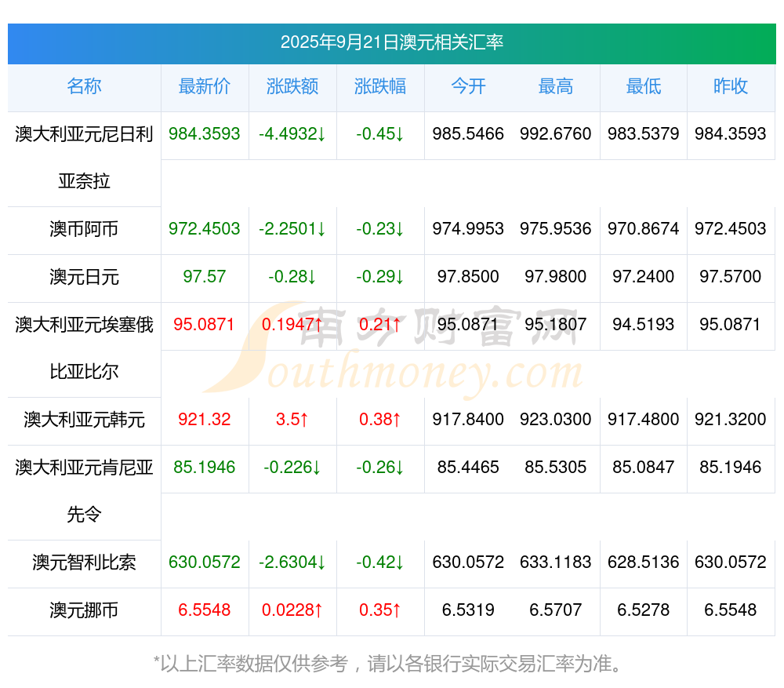The image size is (784, 688).
Task: Click low value 6.5278
Action: 644,610
